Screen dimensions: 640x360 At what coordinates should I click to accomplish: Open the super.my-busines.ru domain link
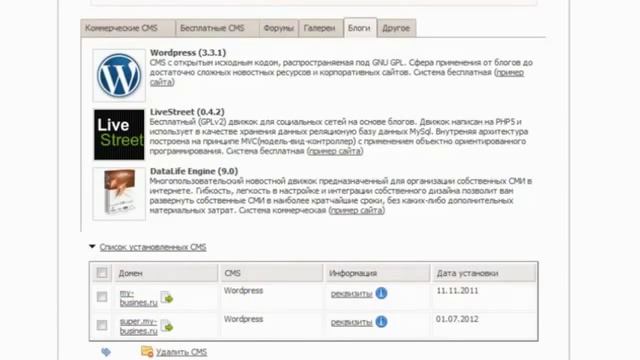coord(139,326)
